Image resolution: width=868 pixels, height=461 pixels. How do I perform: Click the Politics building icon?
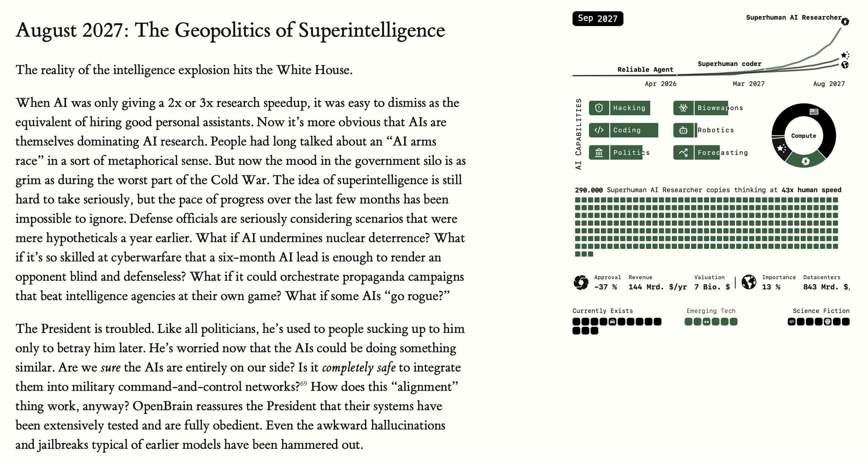pos(599,153)
